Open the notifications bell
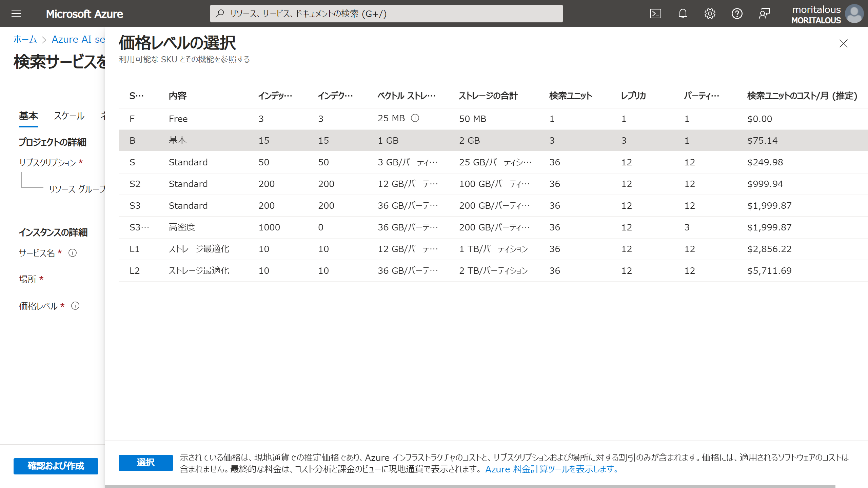This screenshot has width=868, height=488. 683,14
